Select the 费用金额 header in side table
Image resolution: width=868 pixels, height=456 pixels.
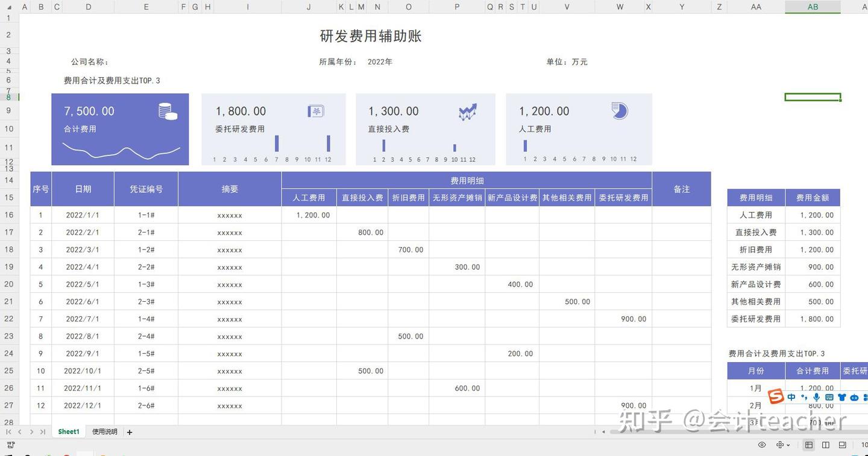click(813, 198)
